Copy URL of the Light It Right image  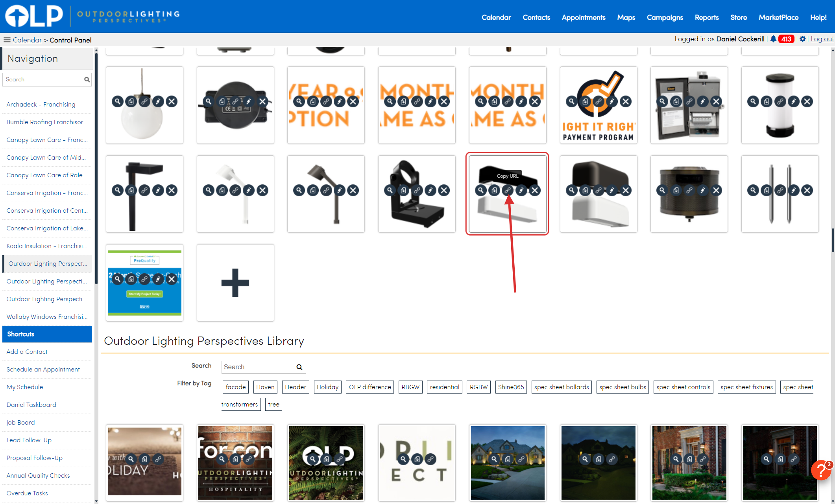599,101
